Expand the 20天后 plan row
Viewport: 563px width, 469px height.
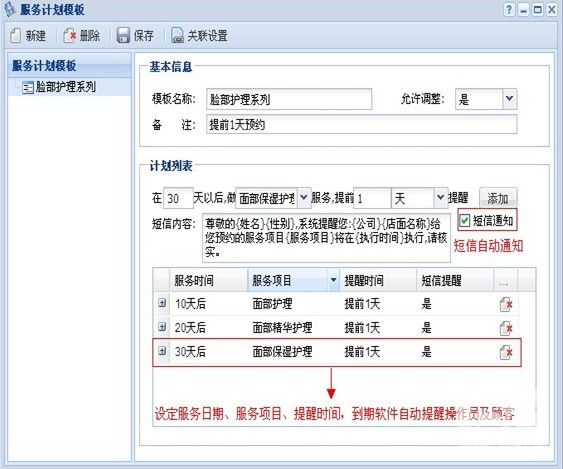coord(162,326)
